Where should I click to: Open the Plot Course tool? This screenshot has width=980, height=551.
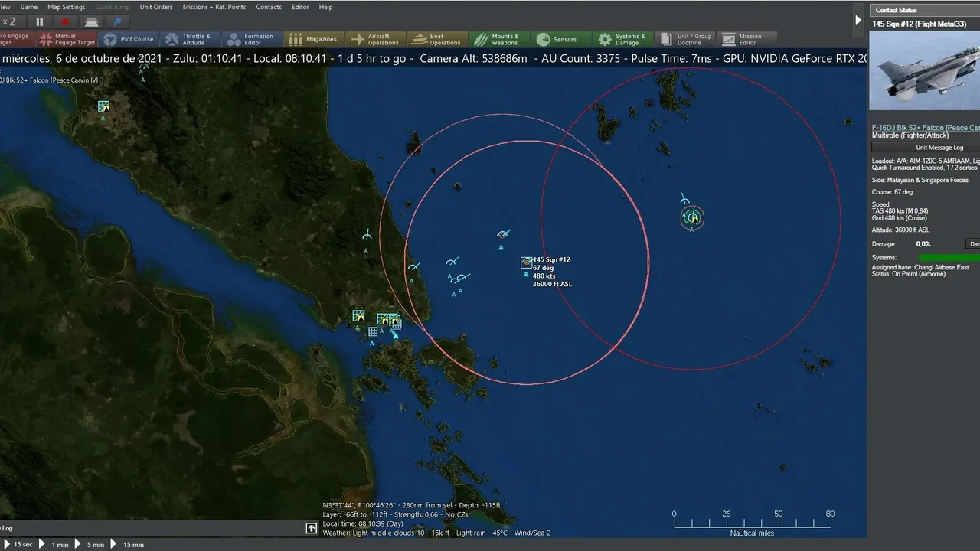click(x=129, y=39)
